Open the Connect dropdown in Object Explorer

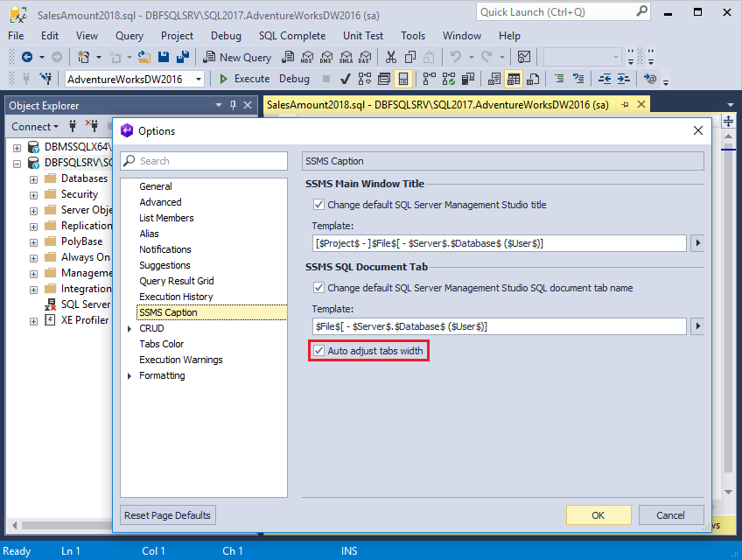click(34, 126)
